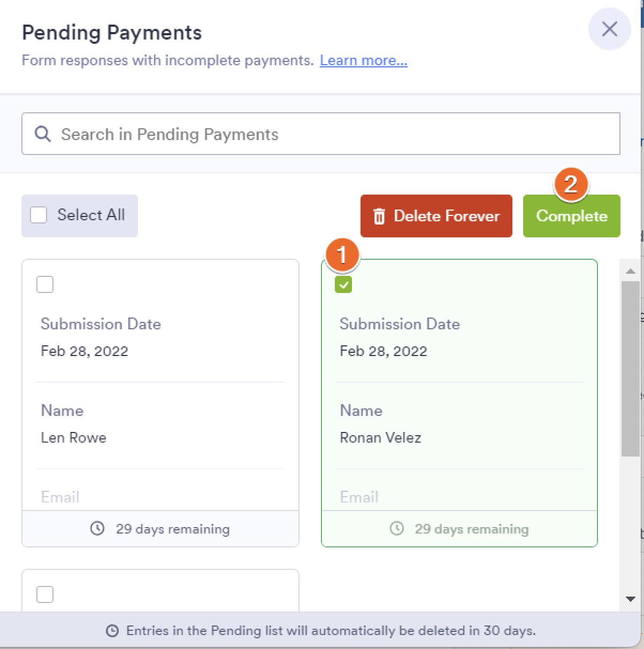Click the clock icon on Ronan Velez's card
Image resolution: width=644 pixels, height=649 pixels.
[x=396, y=529]
